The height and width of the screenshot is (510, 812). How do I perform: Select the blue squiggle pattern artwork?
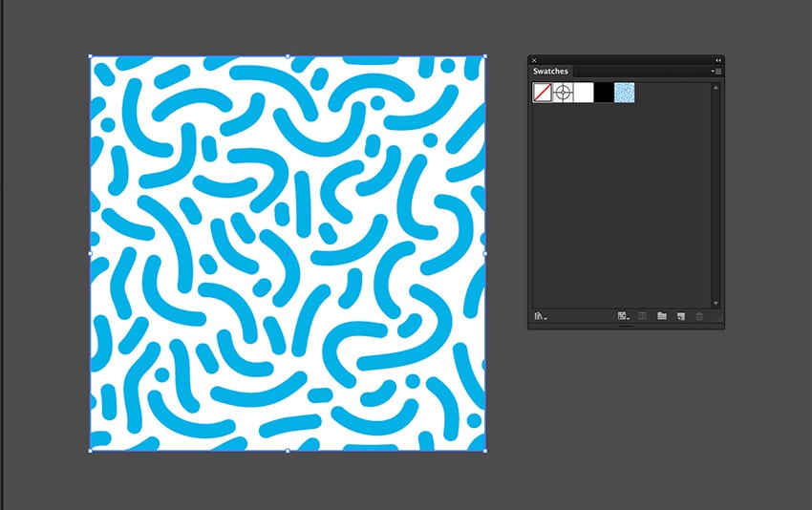coord(288,253)
